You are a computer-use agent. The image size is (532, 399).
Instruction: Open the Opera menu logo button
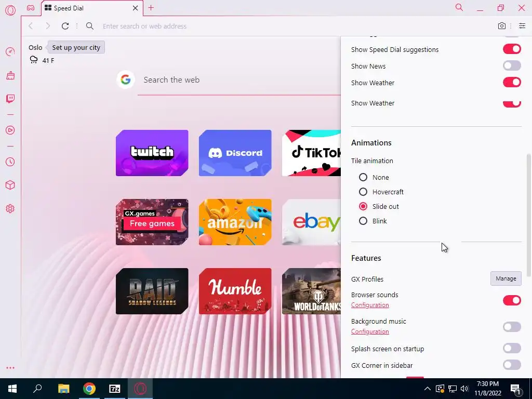click(x=10, y=10)
